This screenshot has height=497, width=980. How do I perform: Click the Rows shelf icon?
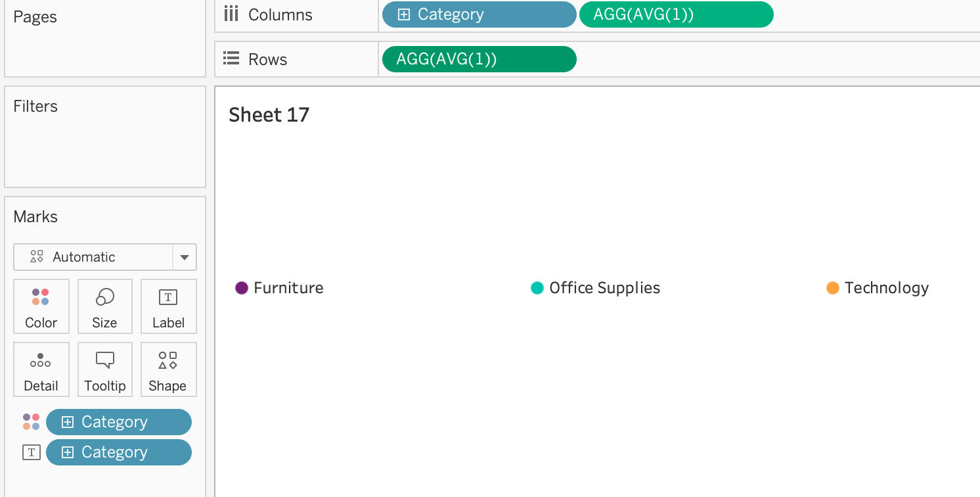coord(231,59)
